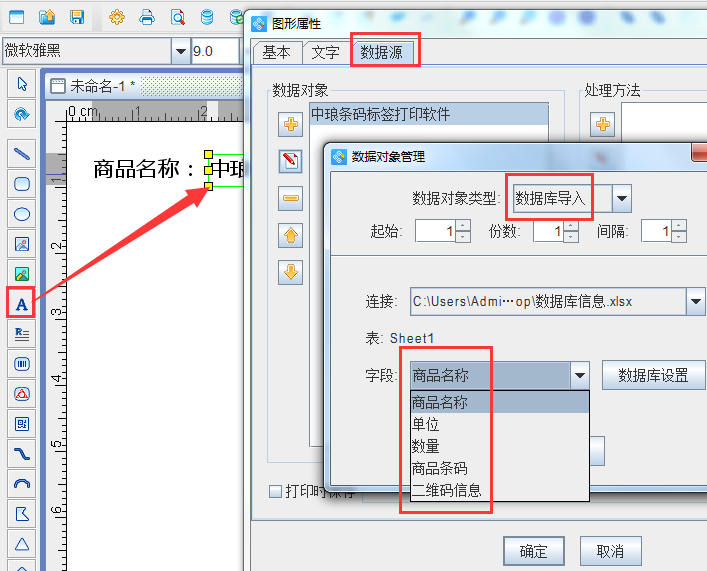Select the polygon flag shape tool
The image size is (707, 571).
point(22,514)
